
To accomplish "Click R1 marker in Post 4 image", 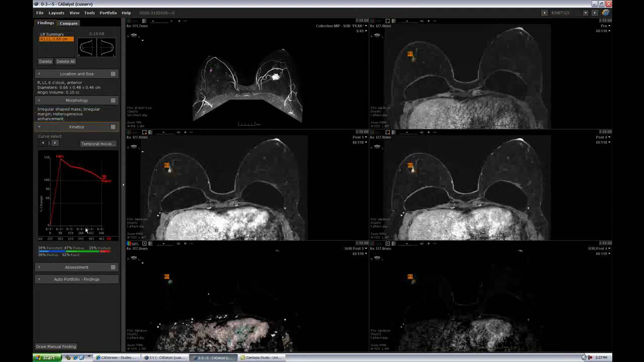I will tap(410, 165).
